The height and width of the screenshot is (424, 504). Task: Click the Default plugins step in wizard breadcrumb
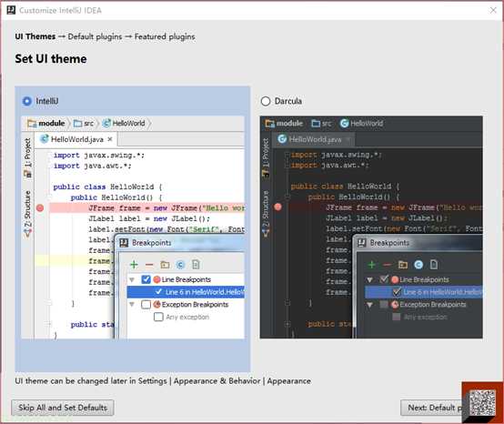[95, 36]
